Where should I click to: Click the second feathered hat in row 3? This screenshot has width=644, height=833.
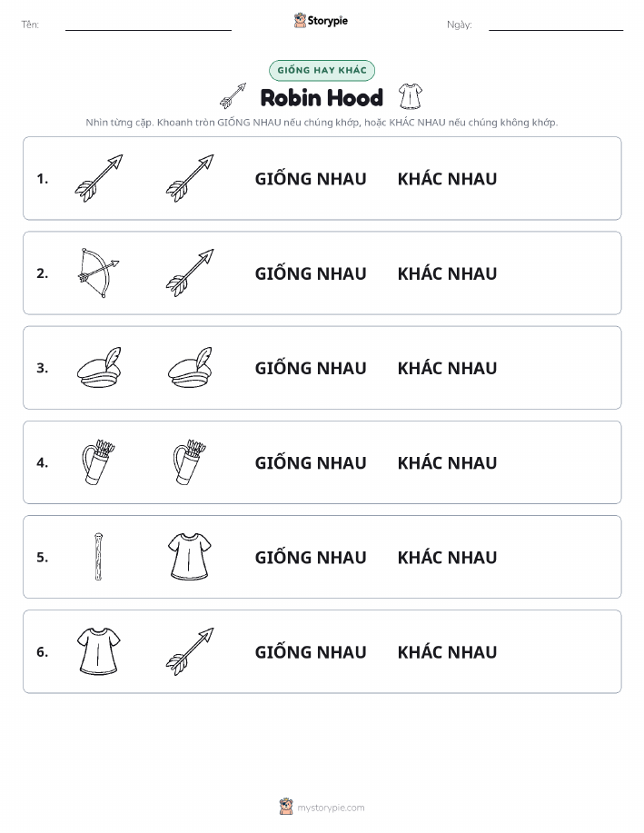pyautogui.click(x=190, y=368)
